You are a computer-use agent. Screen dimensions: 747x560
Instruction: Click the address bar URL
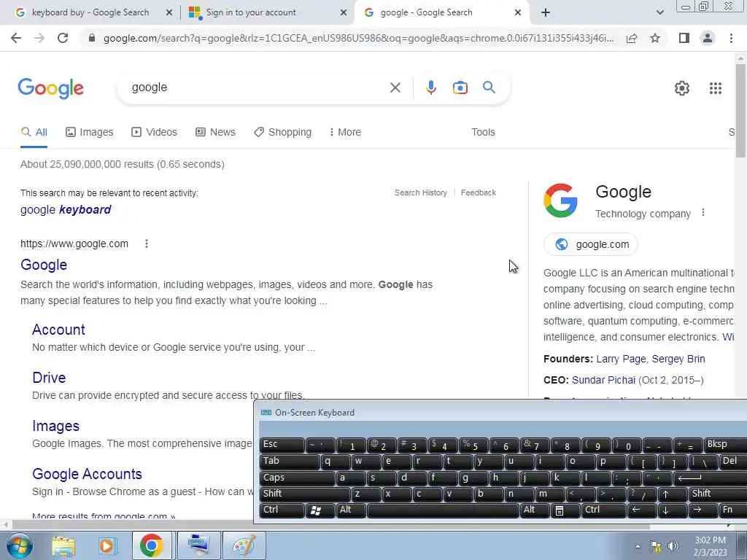[358, 38]
